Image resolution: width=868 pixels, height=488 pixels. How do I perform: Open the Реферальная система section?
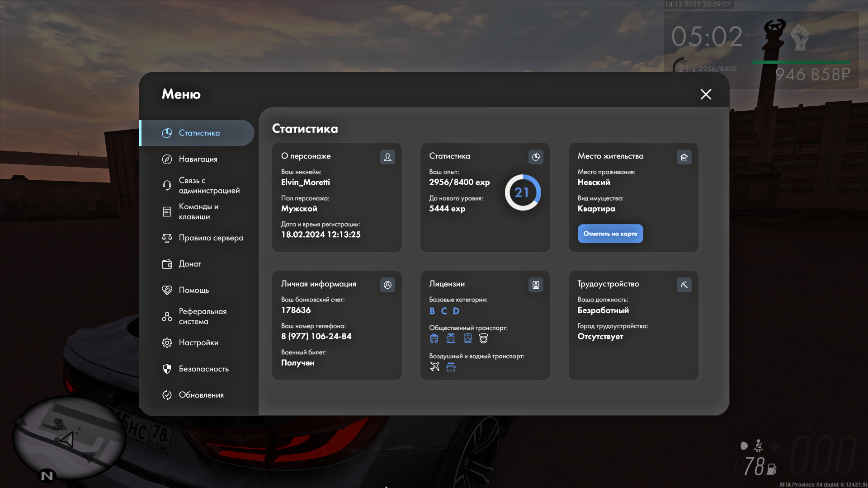[202, 316]
